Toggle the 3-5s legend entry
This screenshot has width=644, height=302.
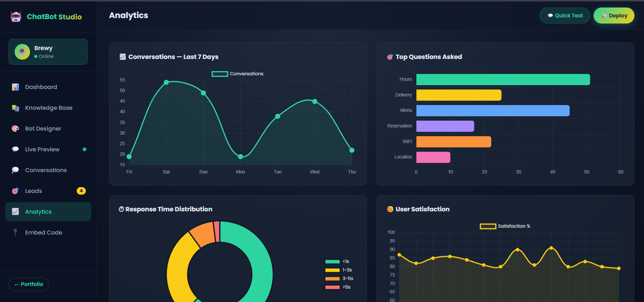[339, 278]
